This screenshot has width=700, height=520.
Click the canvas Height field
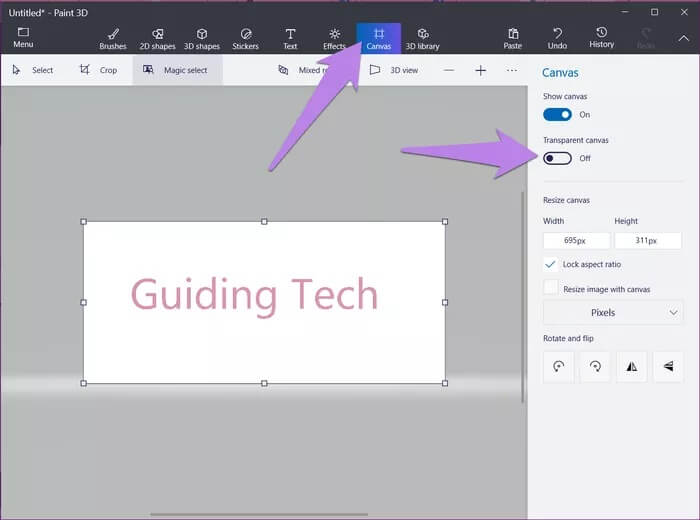coord(648,241)
